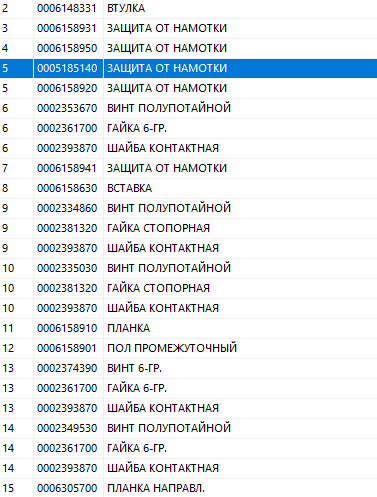Click ЗАЩИТА ОТ НАМОТКИ beside 0006158920
The height and width of the screenshot is (497, 377).
[167, 88]
